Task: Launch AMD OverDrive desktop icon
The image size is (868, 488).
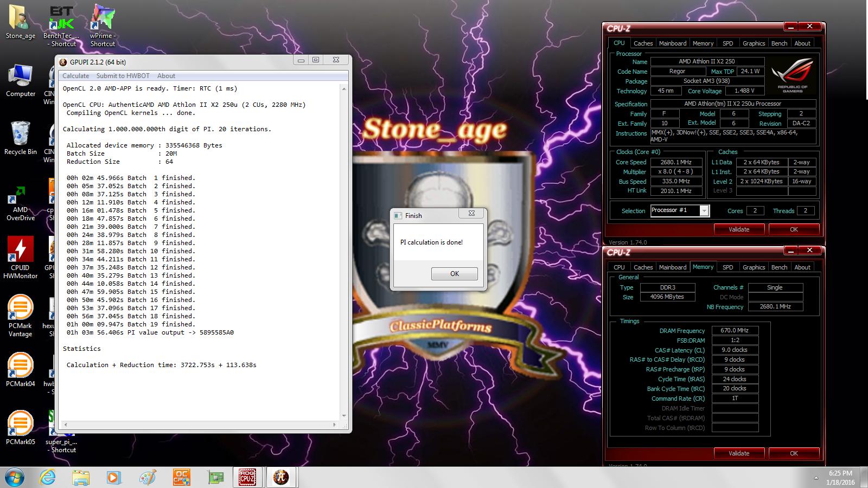Action: pyautogui.click(x=20, y=202)
